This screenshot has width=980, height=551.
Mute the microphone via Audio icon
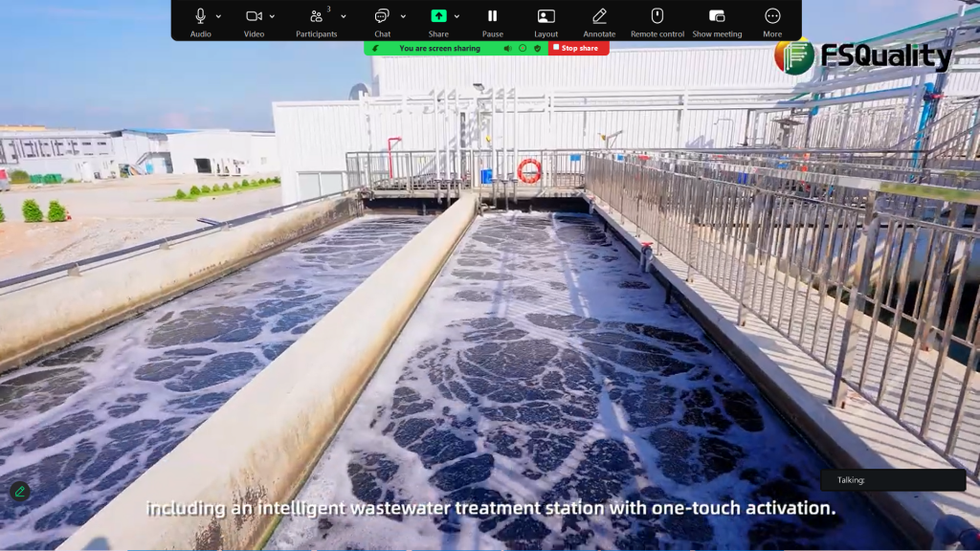point(200,16)
